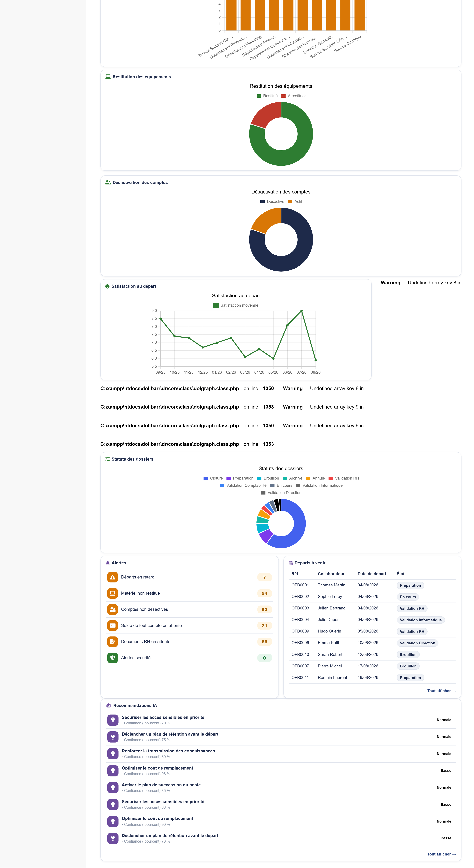The width and height of the screenshot is (474, 868).
Task: Toggle the Archivé legend entry
Action: (292, 479)
